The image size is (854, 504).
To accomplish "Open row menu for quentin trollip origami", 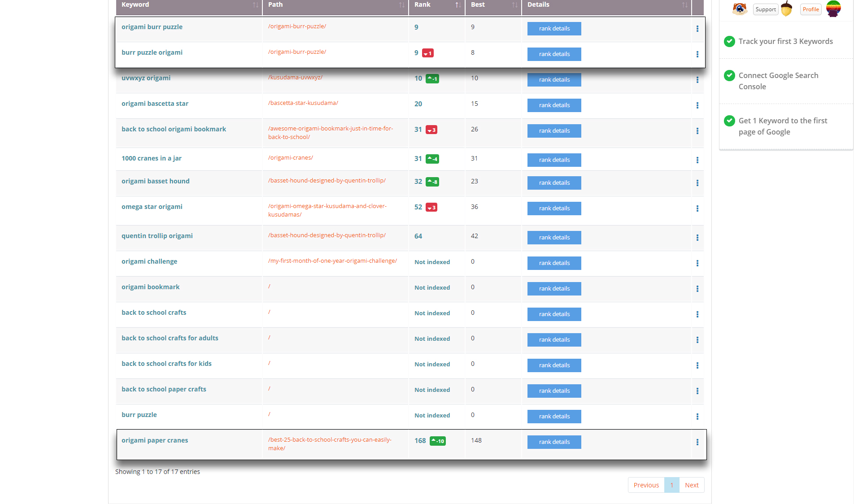I will [697, 238].
